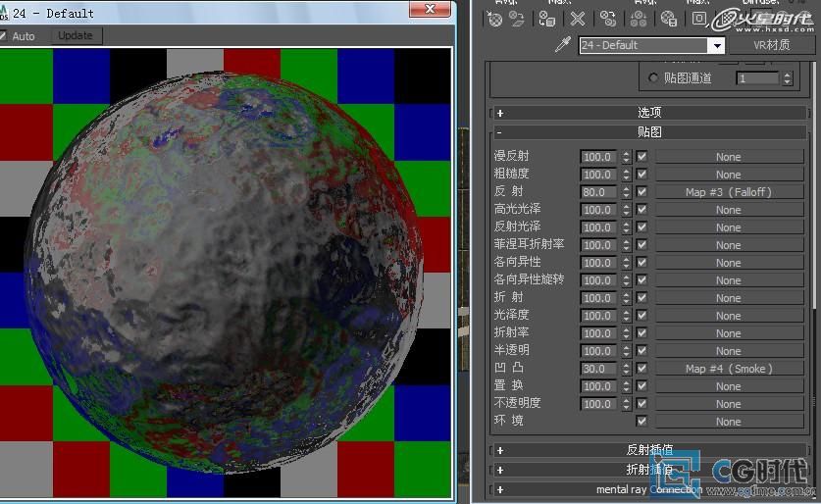Toggle the 粗糙度 map checkbox
Viewport: 821px width, 504px height.
click(641, 175)
